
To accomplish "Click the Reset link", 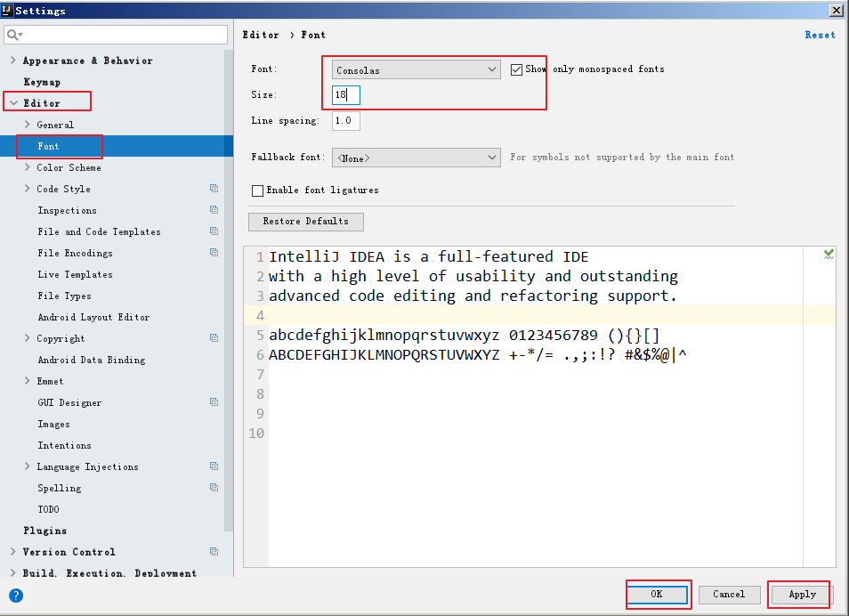I will coord(820,35).
